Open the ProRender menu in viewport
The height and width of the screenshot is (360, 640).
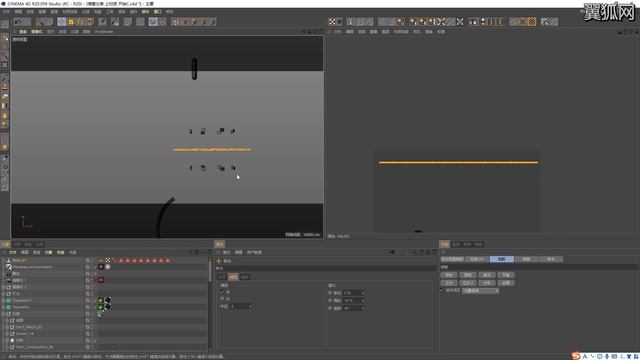(104, 31)
